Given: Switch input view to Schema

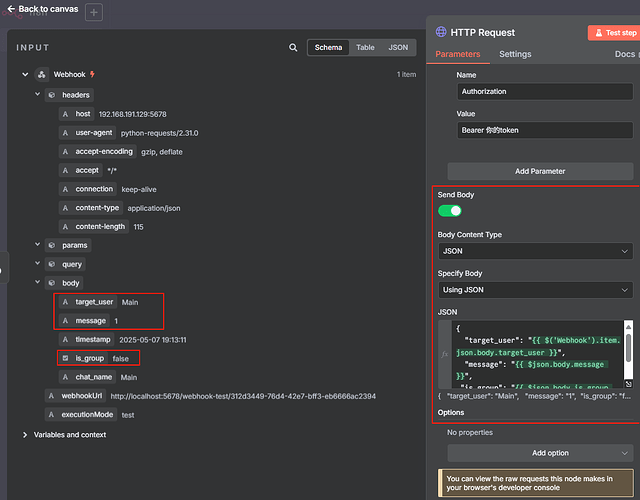Looking at the screenshot, I should click(328, 48).
